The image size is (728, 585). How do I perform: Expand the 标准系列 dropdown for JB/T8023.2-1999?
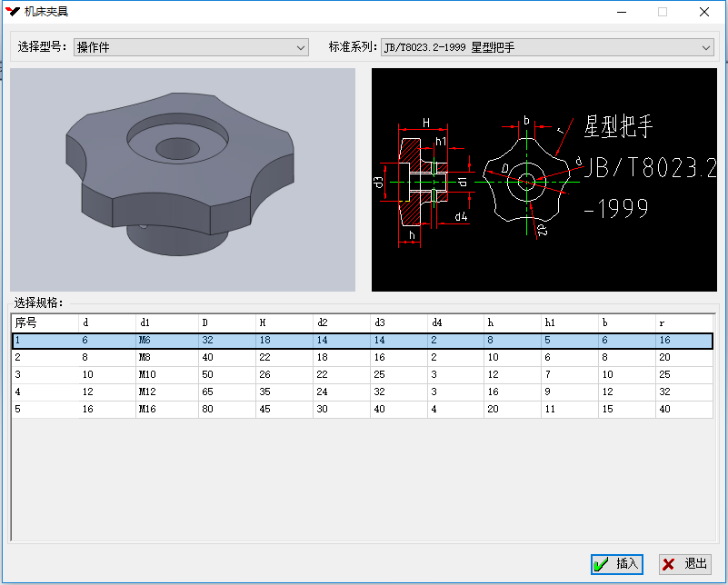(x=547, y=47)
